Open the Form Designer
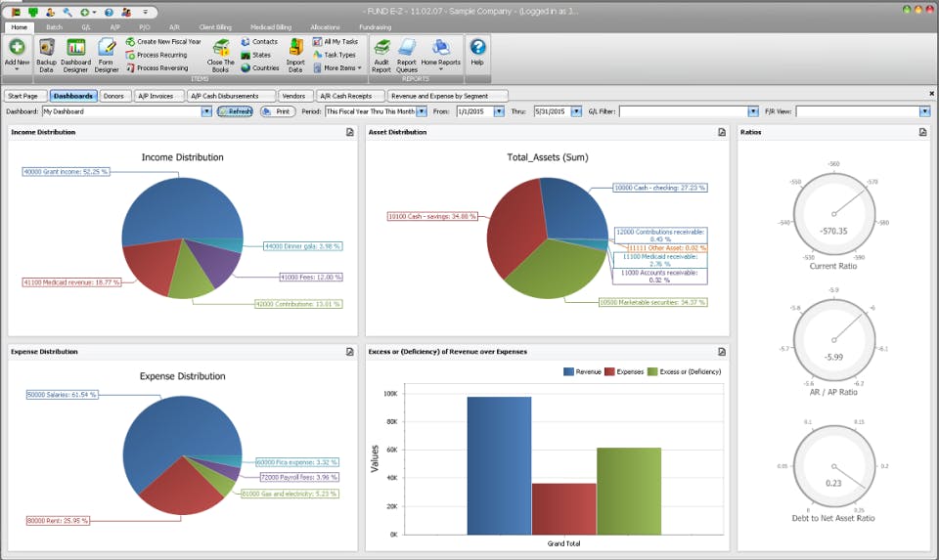This screenshot has width=939, height=560. coord(106,47)
